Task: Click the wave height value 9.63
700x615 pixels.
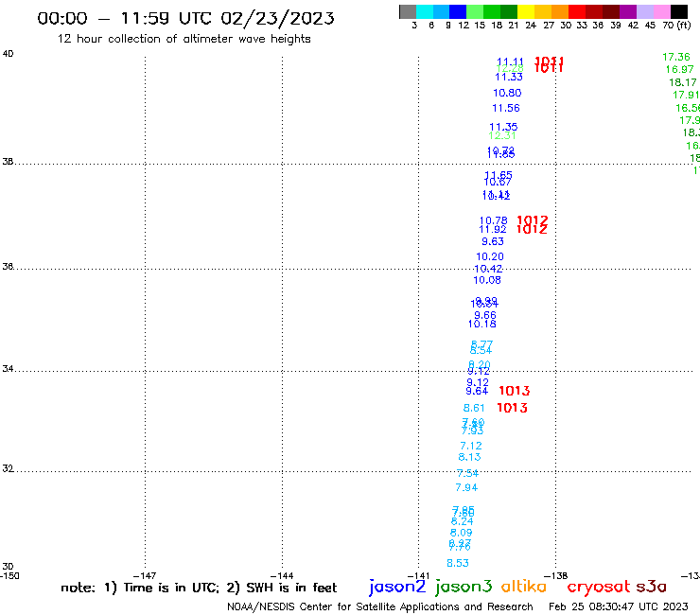Action: [493, 241]
